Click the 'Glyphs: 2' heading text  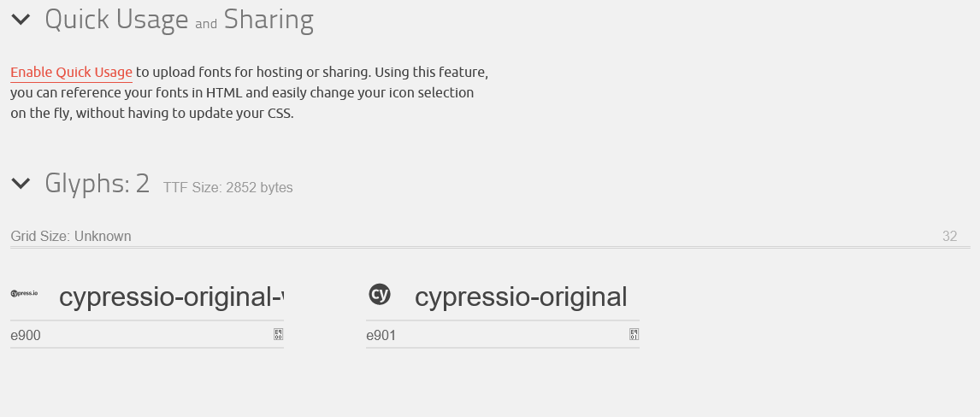coord(97,183)
